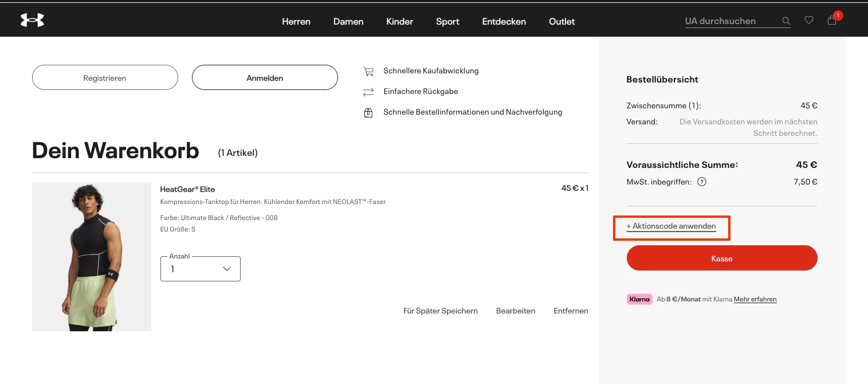Click the Anmelden button

point(265,77)
